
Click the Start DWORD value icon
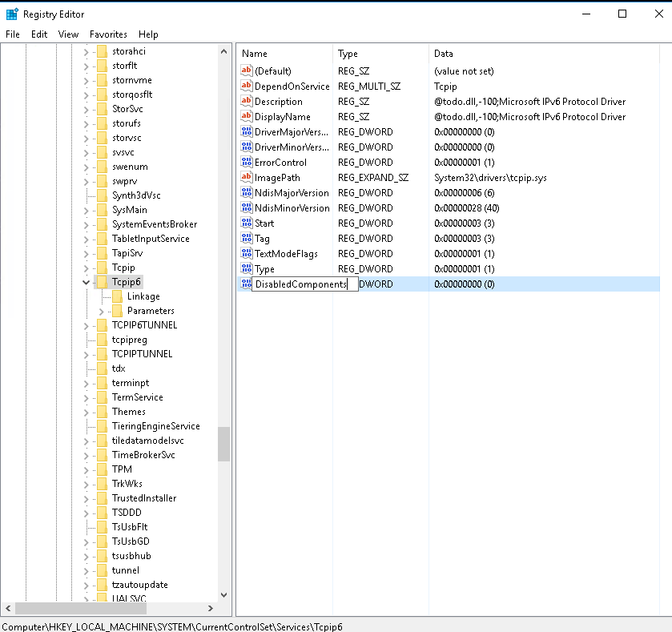click(x=247, y=223)
